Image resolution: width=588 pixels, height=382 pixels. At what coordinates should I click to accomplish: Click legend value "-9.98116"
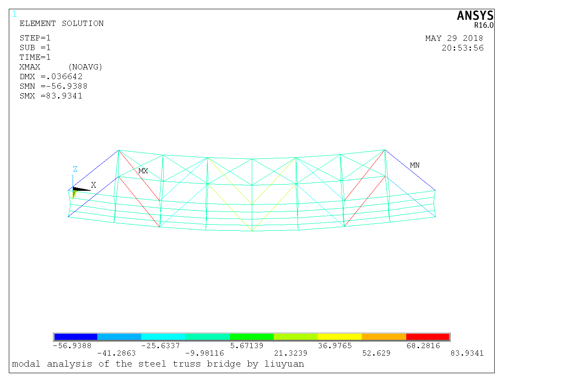pyautogui.click(x=204, y=353)
